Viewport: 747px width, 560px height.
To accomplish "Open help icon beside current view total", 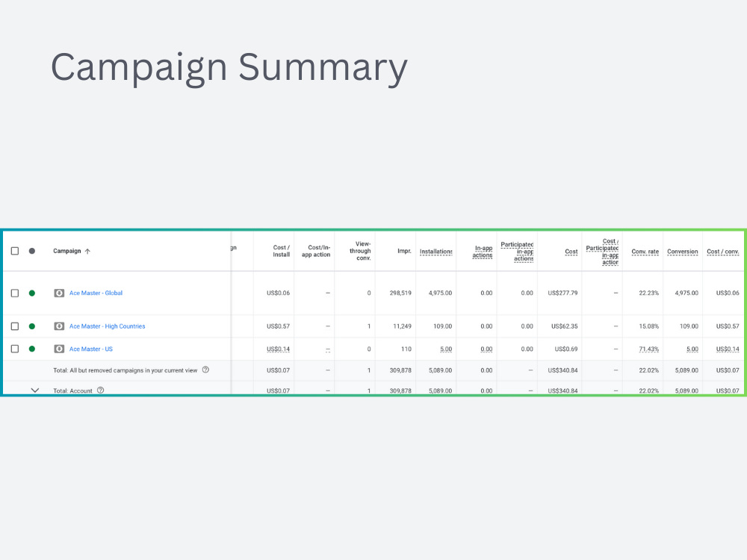I will [206, 370].
